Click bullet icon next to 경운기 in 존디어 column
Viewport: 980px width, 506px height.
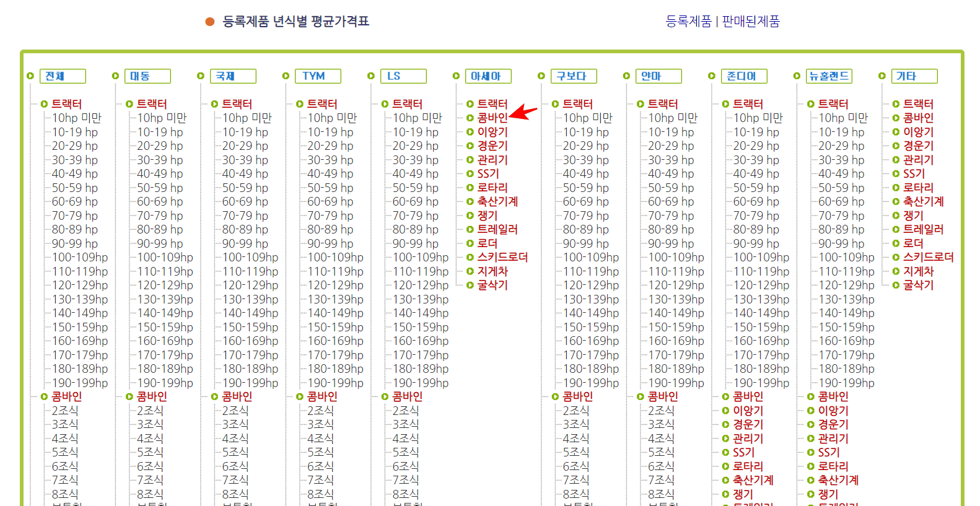[x=725, y=424]
